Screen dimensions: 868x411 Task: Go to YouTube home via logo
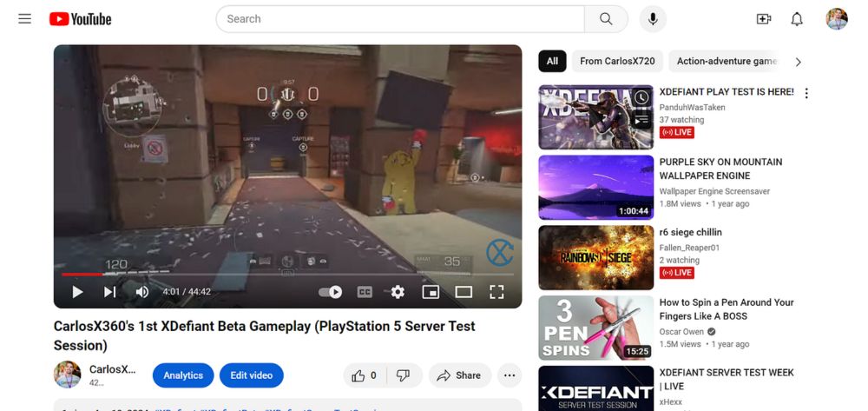[x=80, y=19]
